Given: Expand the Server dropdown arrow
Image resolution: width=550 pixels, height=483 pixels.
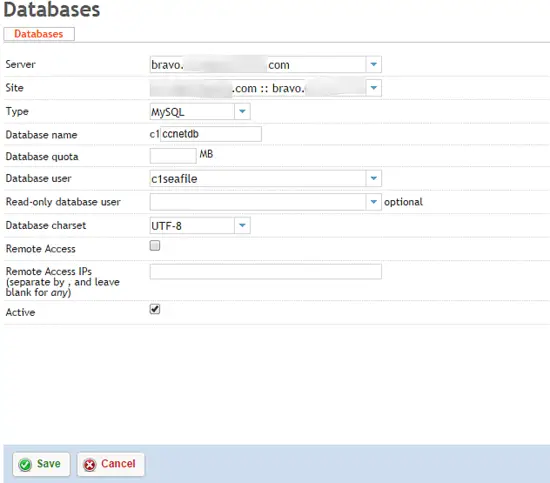Looking at the screenshot, I should [374, 65].
